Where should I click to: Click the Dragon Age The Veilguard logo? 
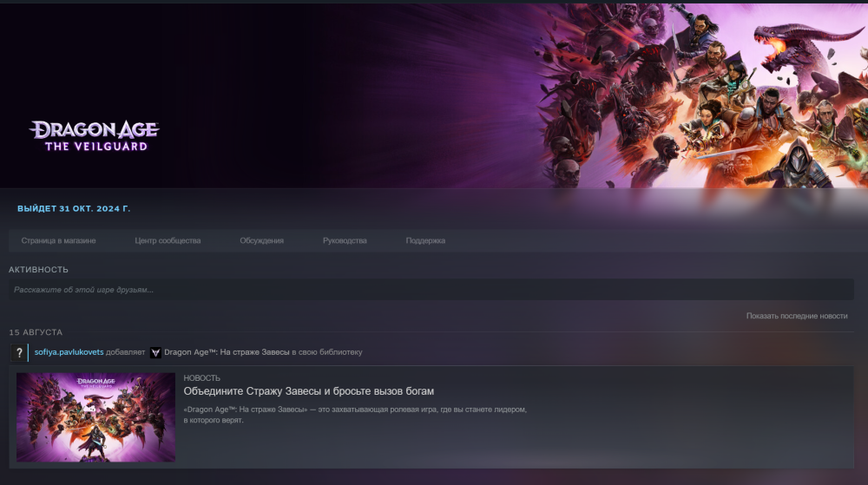pos(95,136)
